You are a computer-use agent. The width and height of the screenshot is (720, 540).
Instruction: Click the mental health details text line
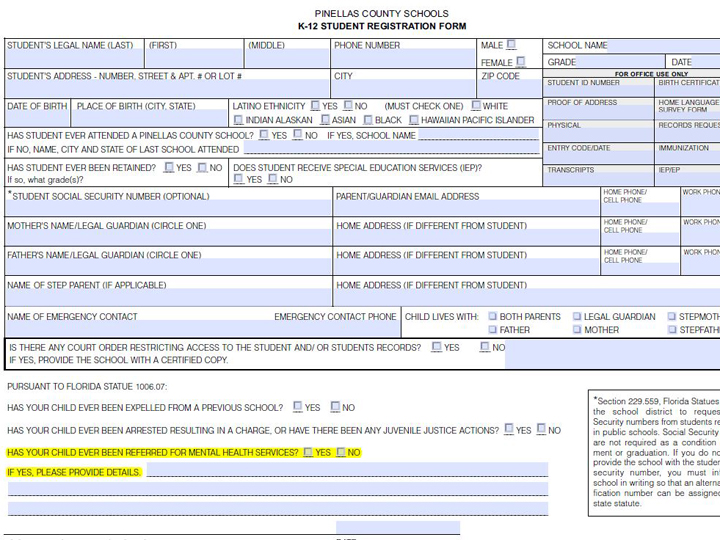346,471
